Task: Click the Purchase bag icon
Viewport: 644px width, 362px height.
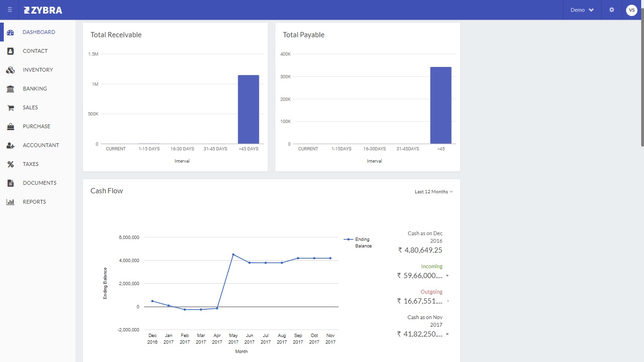Action: [10, 126]
